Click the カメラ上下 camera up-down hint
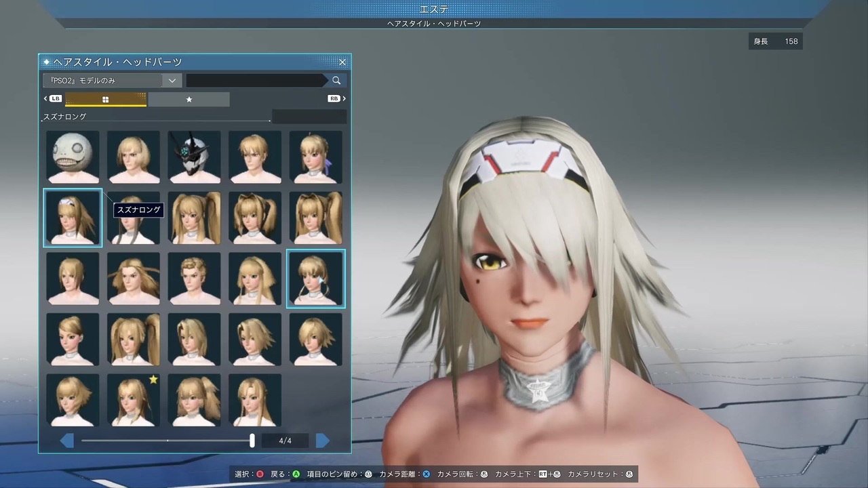The height and width of the screenshot is (488, 868). [528, 474]
